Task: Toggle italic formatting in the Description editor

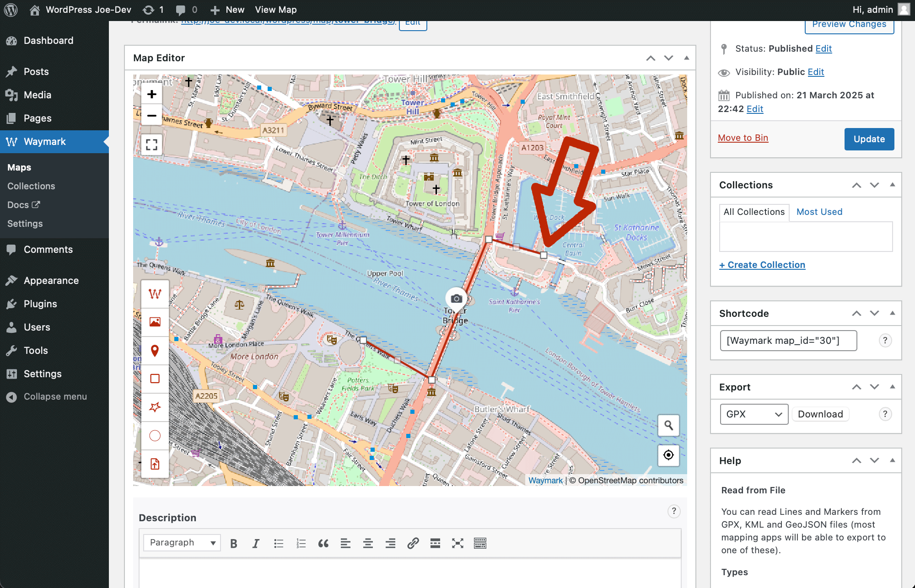Action: click(x=255, y=543)
